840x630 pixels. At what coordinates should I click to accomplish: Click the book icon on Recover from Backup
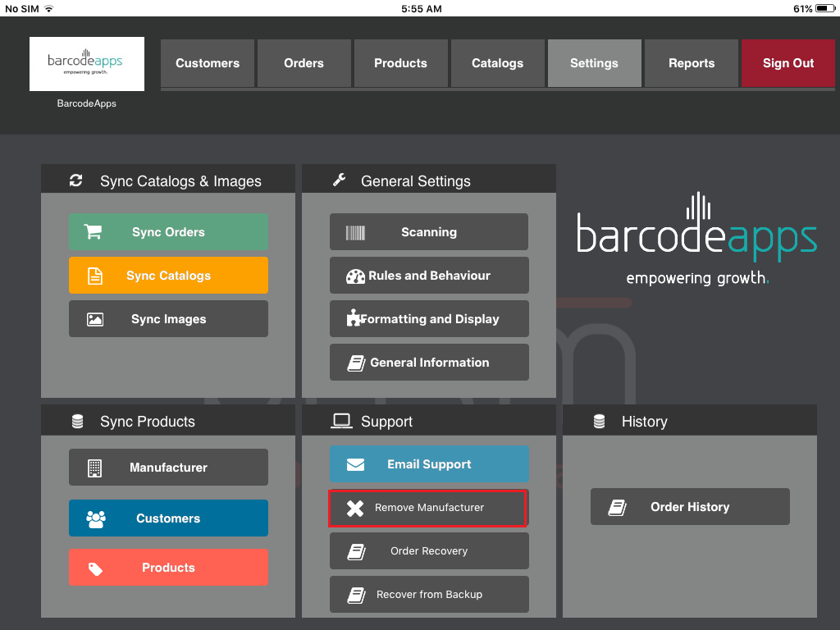(x=356, y=596)
